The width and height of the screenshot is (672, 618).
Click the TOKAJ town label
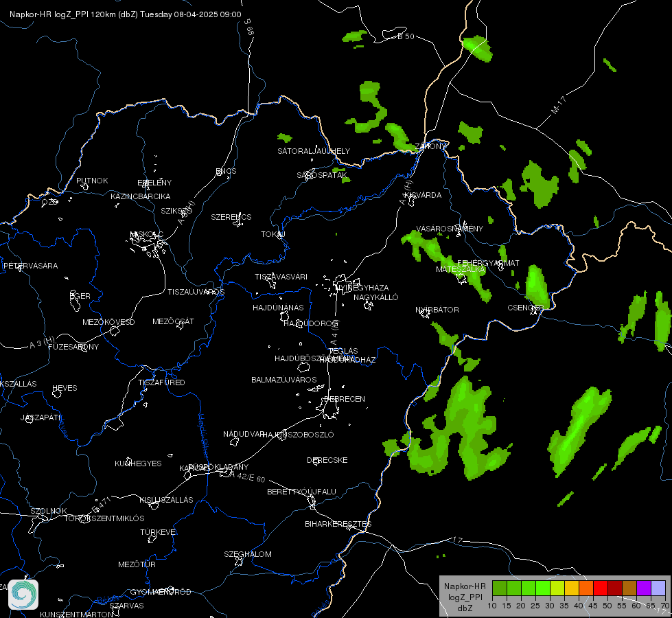(x=273, y=234)
